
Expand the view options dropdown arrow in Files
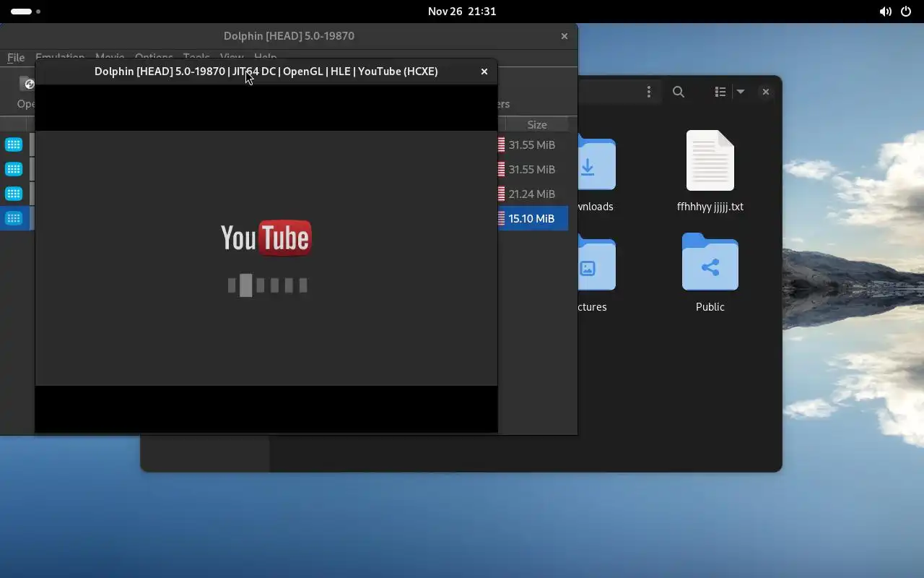point(741,92)
